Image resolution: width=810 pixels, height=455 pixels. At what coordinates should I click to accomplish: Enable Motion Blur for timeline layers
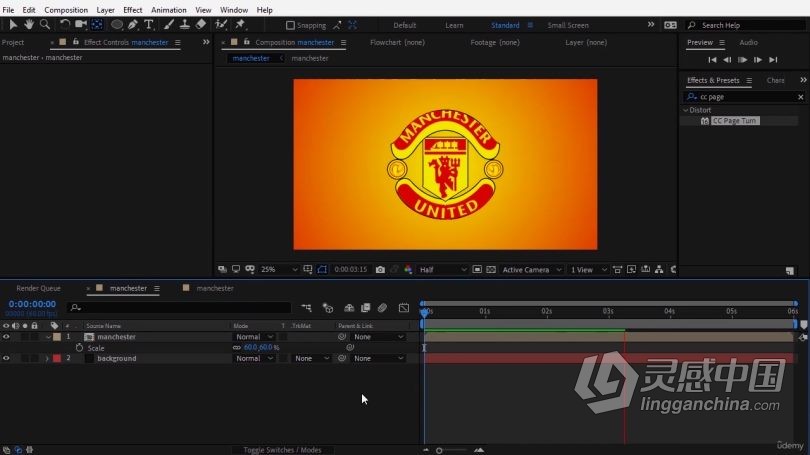[382, 308]
